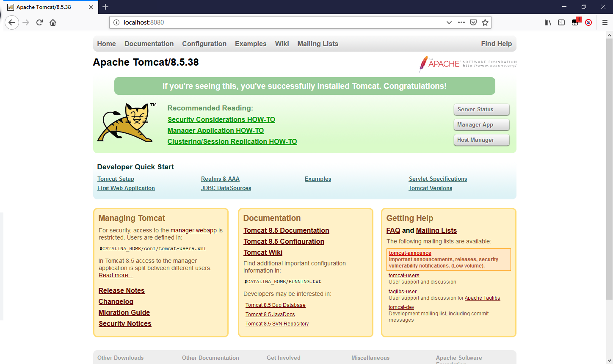Image resolution: width=613 pixels, height=364 pixels.
Task: Open Mailing Lists link in Getting Help
Action: point(436,230)
